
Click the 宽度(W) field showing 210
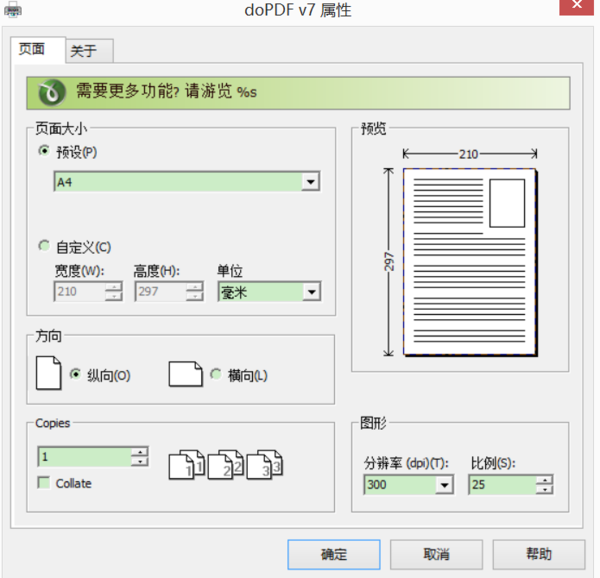point(80,292)
